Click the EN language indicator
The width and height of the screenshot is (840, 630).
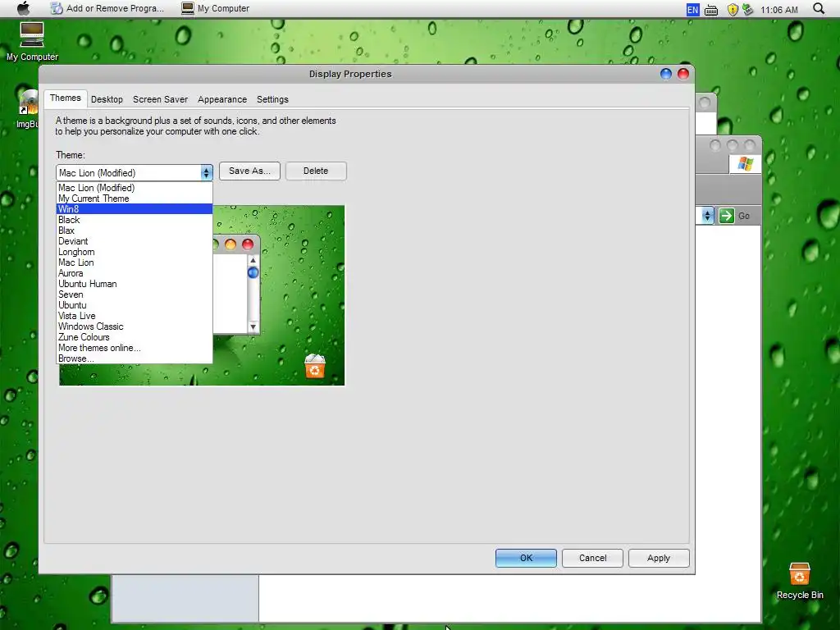coord(692,10)
